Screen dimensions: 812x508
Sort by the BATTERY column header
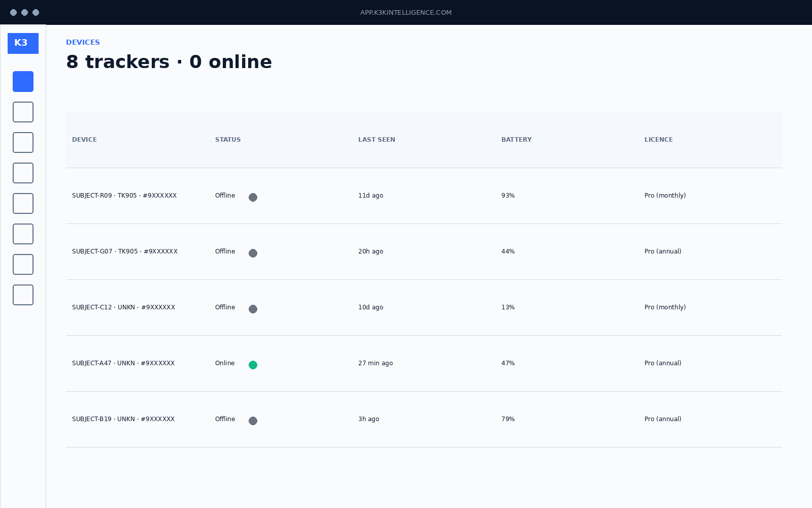tap(517, 140)
